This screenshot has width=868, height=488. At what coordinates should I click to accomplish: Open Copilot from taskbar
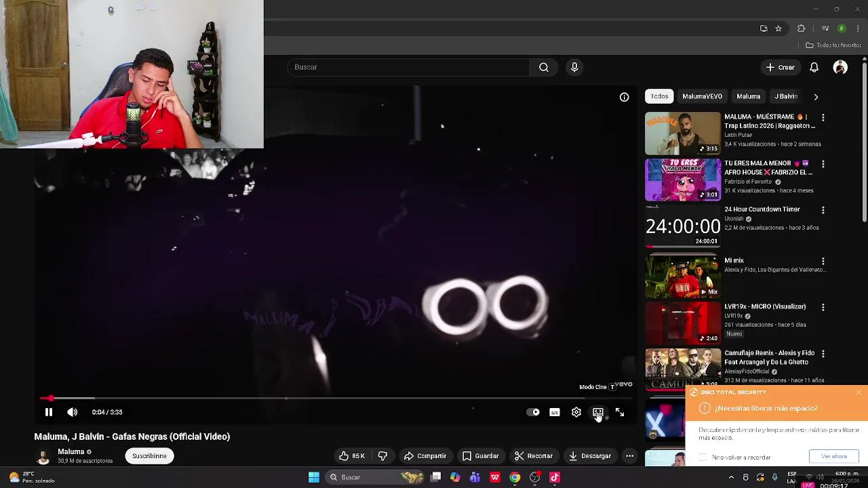455,477
